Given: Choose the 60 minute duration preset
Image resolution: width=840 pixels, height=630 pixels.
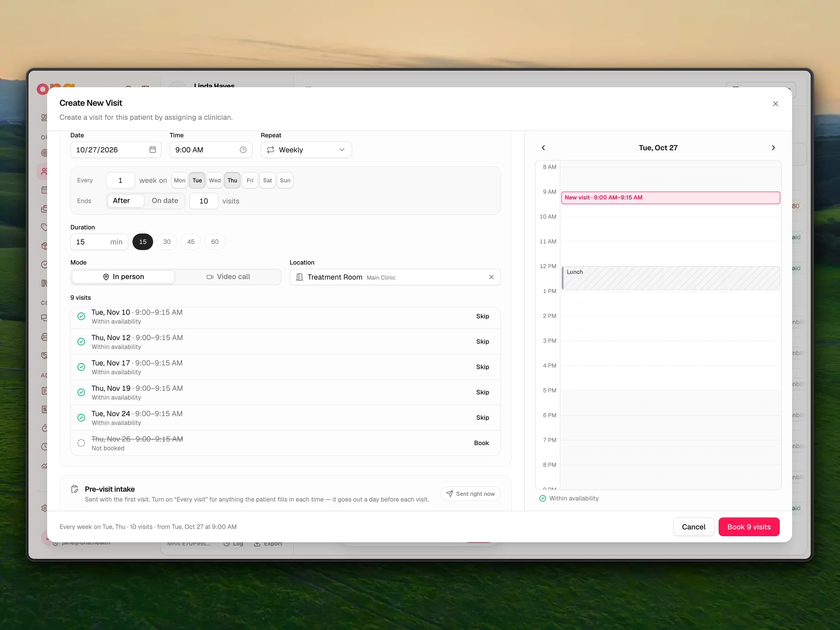Looking at the screenshot, I should tap(214, 242).
